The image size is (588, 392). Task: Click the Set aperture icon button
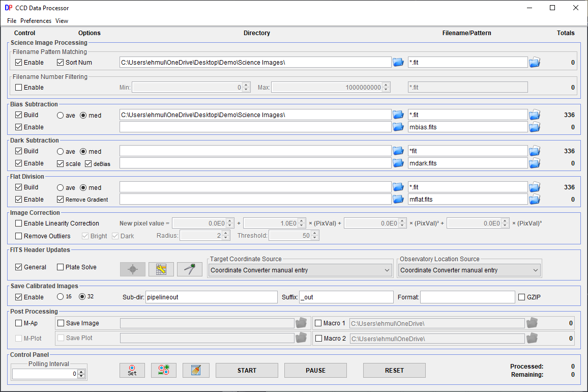pos(132,370)
